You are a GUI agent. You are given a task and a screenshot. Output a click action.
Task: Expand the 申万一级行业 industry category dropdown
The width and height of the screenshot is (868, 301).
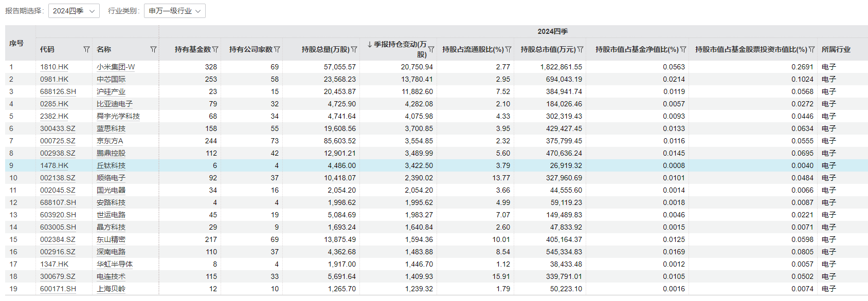[x=175, y=11]
